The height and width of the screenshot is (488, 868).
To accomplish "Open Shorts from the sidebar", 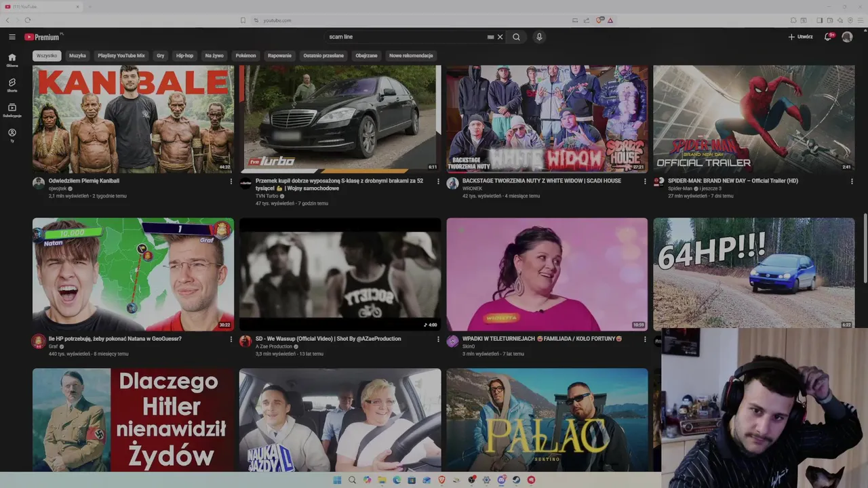I will 12,85.
